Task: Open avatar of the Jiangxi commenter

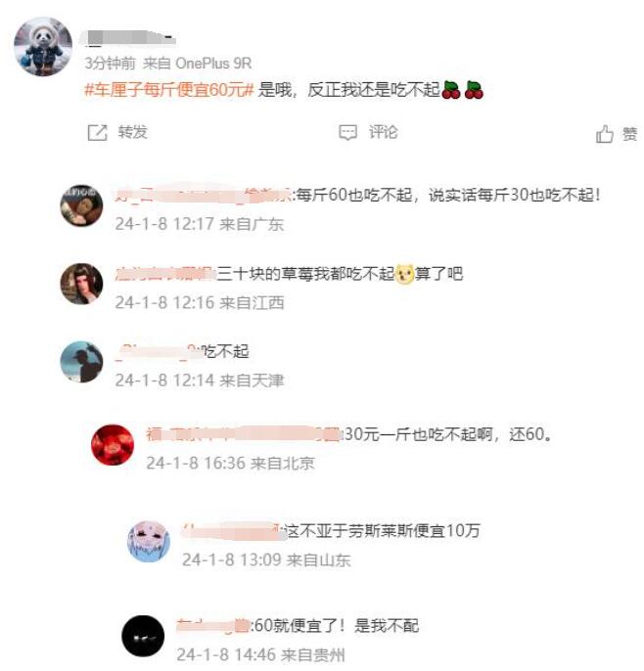Action: coord(81,284)
